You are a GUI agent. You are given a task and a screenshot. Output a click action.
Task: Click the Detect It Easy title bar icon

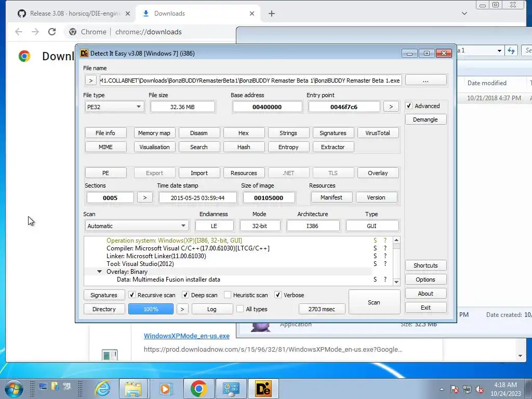84,54
